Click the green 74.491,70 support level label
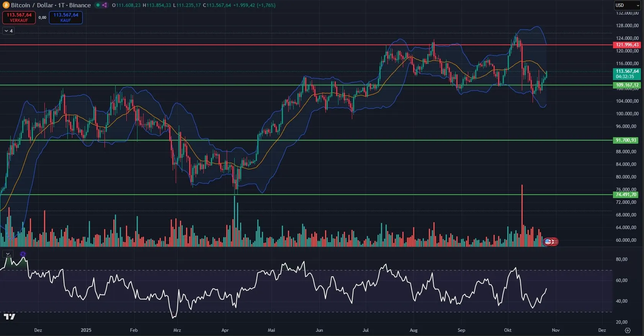Image resolution: width=644 pixels, height=336 pixels. coord(626,195)
